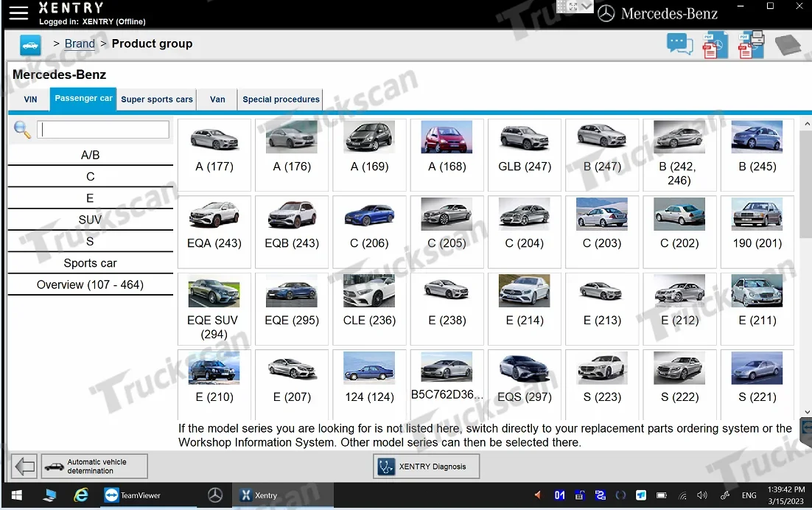Click the PDF print icon
Screen dimensions: 812x510
[x=751, y=45]
